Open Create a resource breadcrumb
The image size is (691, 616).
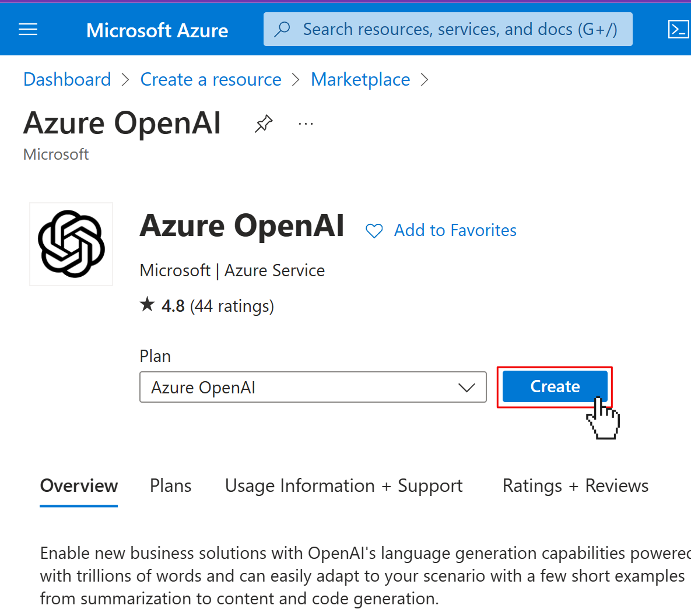pos(211,80)
